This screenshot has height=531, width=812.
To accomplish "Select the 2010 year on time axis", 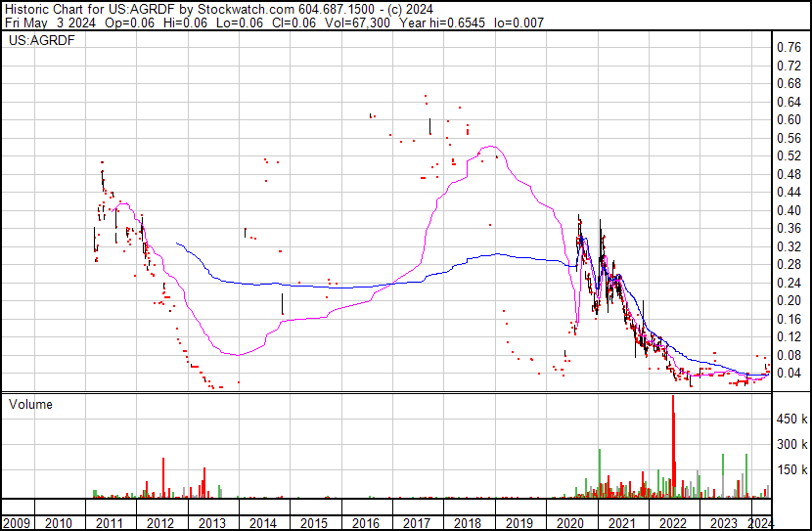I will pyautogui.click(x=58, y=524).
